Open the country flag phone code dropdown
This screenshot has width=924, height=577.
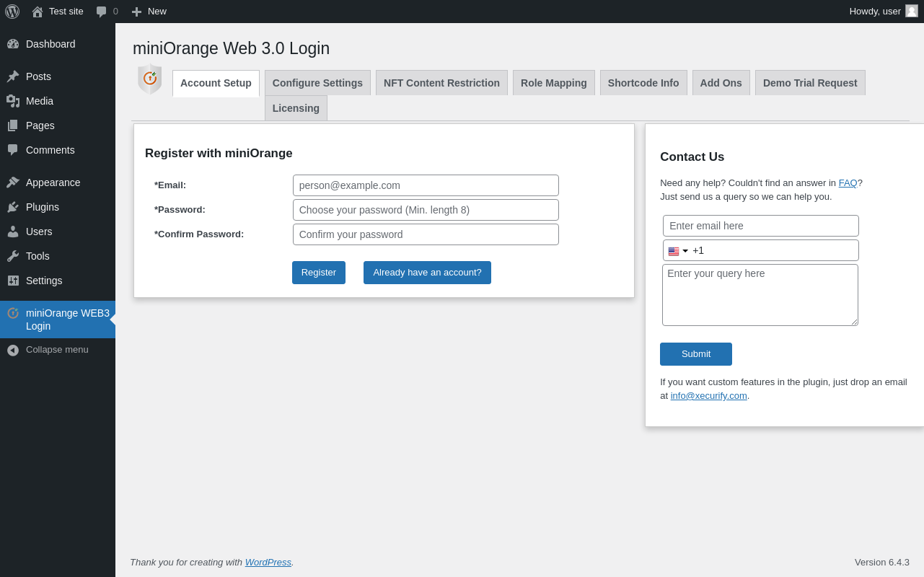(678, 251)
